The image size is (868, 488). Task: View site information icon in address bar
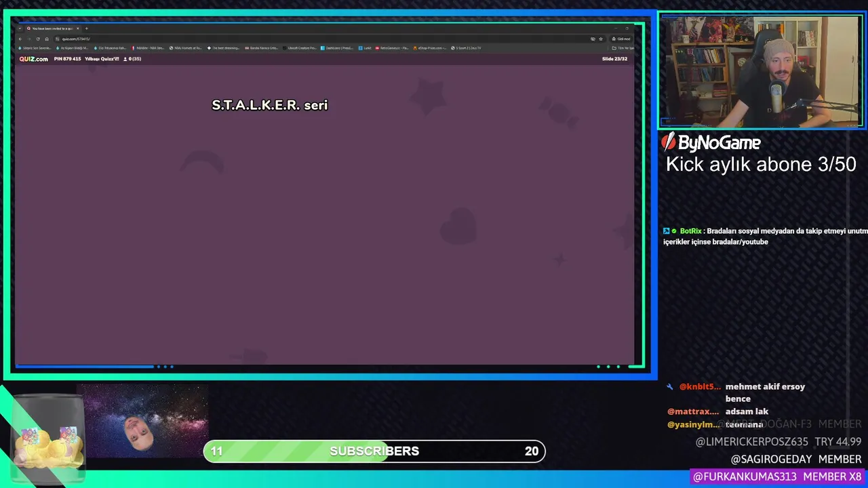pyautogui.click(x=57, y=39)
